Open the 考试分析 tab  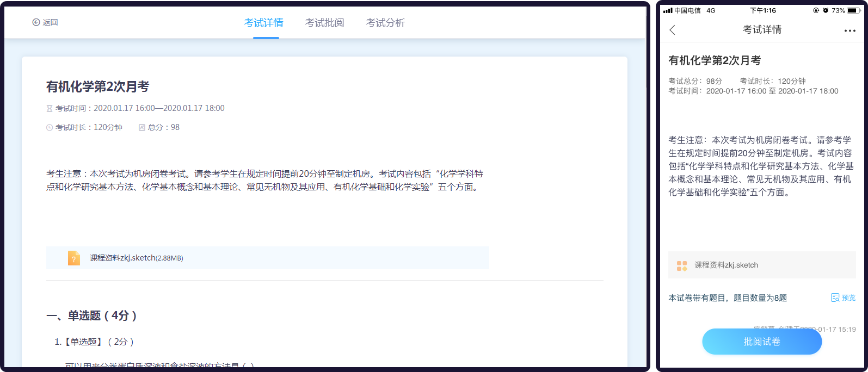click(x=385, y=23)
